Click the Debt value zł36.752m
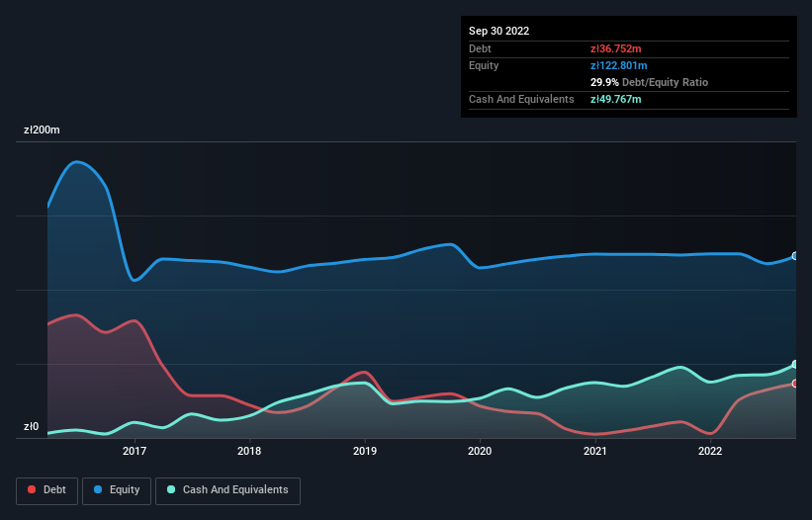The width and height of the screenshot is (812, 520). [x=616, y=48]
